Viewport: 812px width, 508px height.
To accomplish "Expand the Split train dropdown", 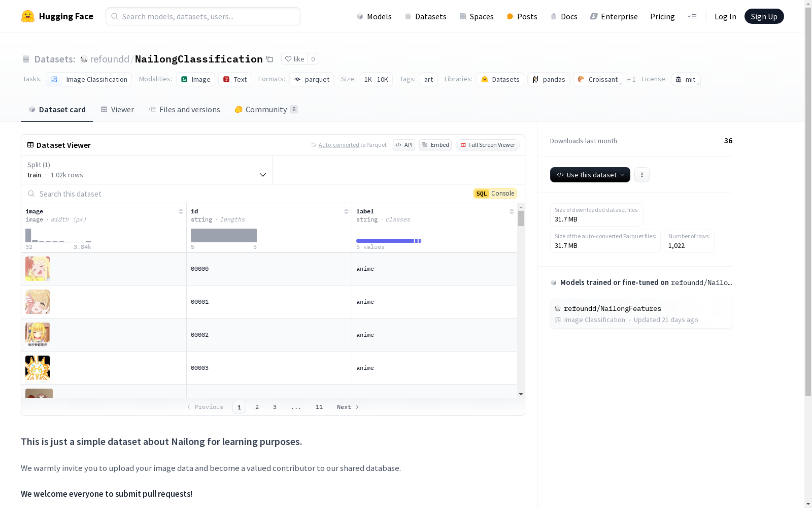I will point(147,170).
